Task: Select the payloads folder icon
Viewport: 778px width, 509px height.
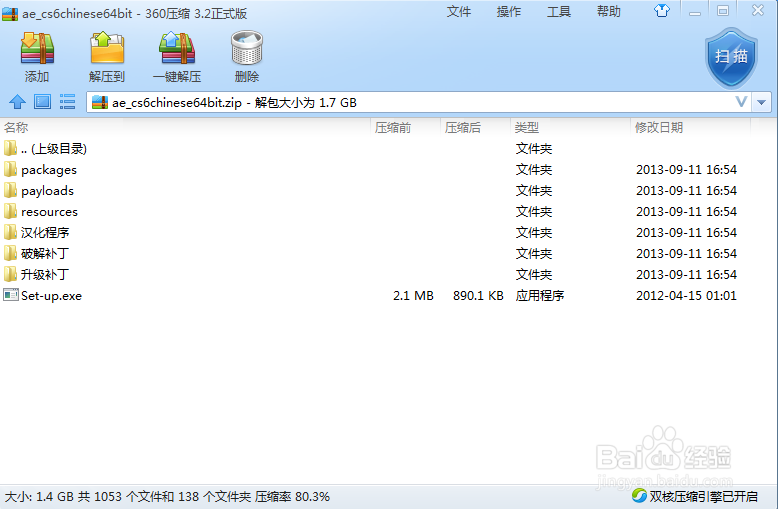Action: click(10, 190)
